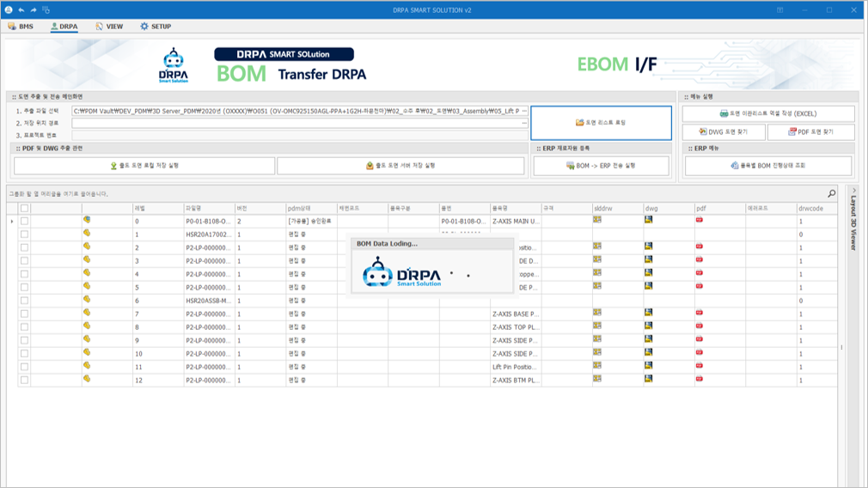Switch to the DRPA tab
Viewport: 868px width, 488px height.
64,26
